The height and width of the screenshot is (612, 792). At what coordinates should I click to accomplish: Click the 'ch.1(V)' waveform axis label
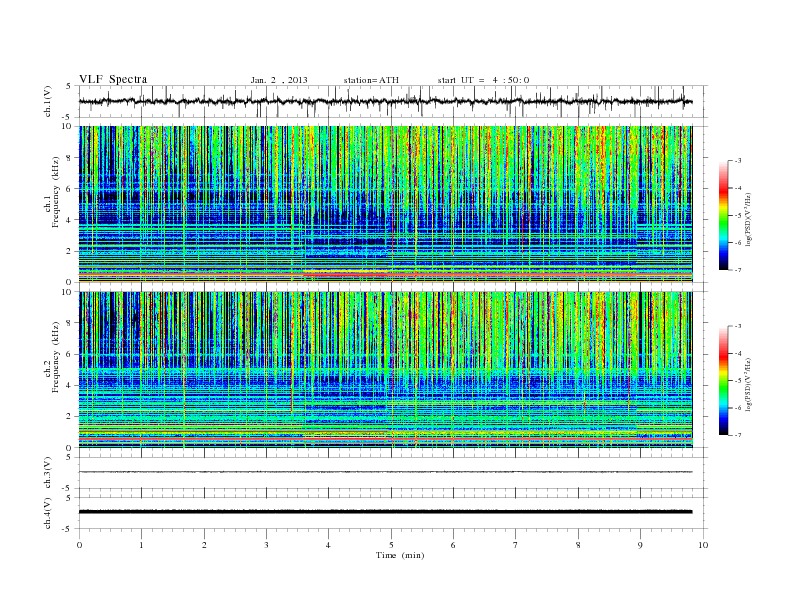click(48, 101)
